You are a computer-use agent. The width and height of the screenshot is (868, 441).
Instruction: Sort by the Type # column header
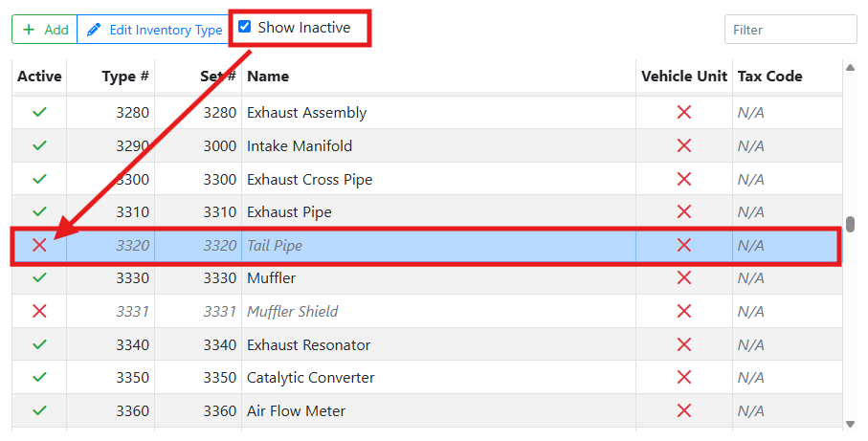coord(124,77)
